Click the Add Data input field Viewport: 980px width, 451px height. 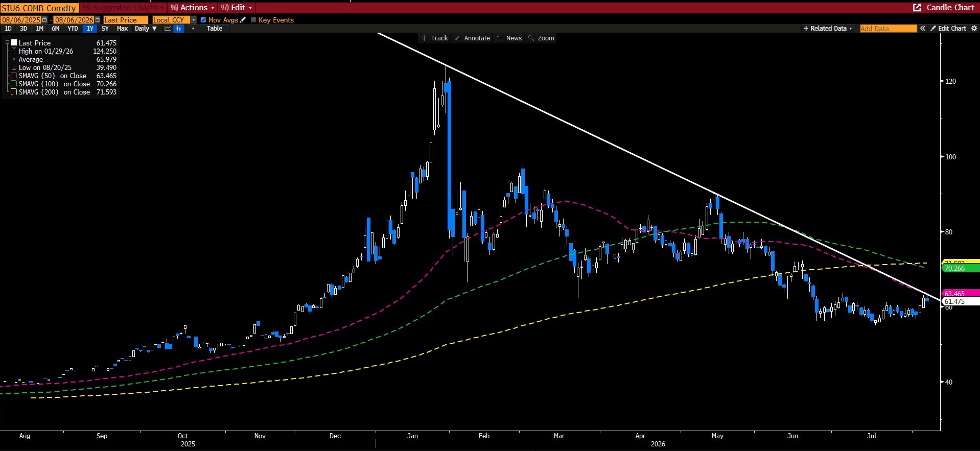click(x=889, y=29)
